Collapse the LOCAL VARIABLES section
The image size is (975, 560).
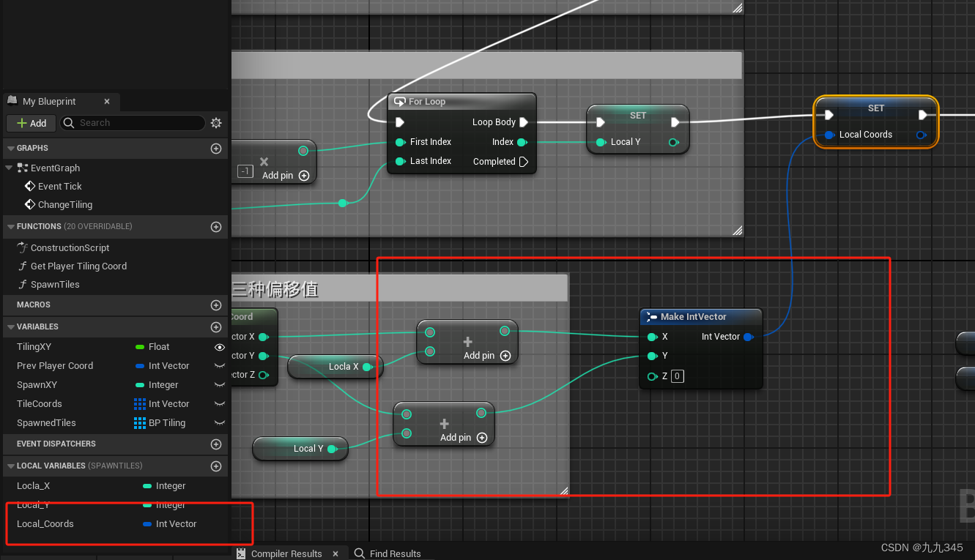click(x=11, y=466)
